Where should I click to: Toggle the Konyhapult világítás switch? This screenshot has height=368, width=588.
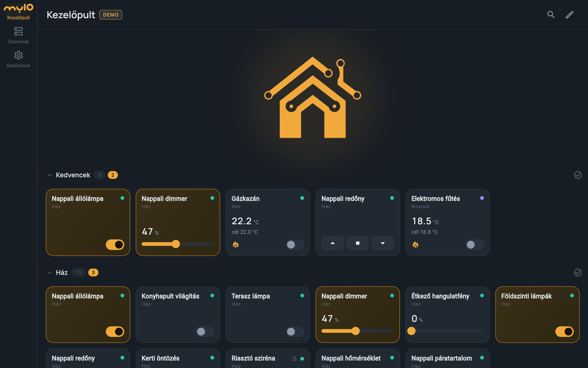(x=205, y=331)
